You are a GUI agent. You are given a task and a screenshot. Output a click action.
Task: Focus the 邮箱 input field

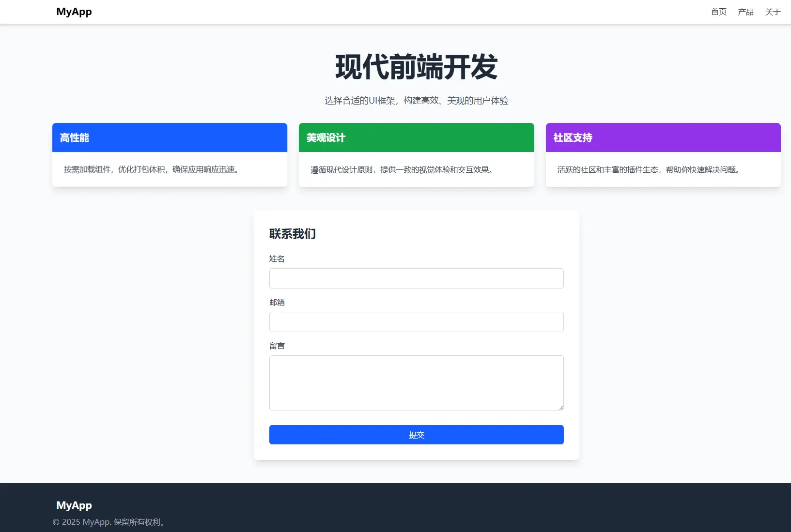click(x=417, y=322)
